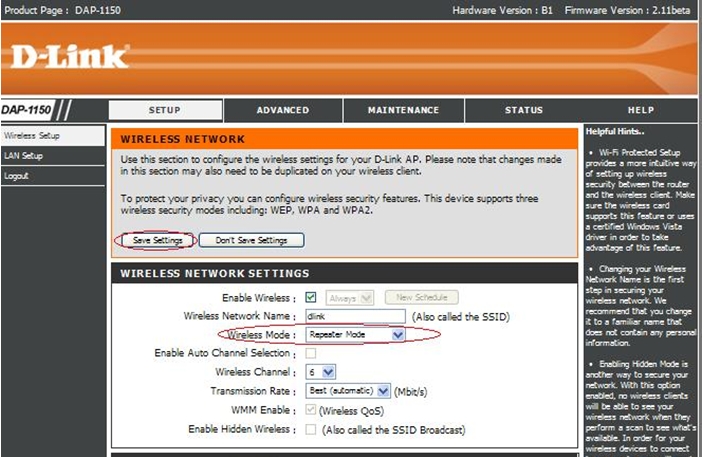The width and height of the screenshot is (704, 457).
Task: Check the Enable Hidden Wireless box
Action: click(311, 428)
